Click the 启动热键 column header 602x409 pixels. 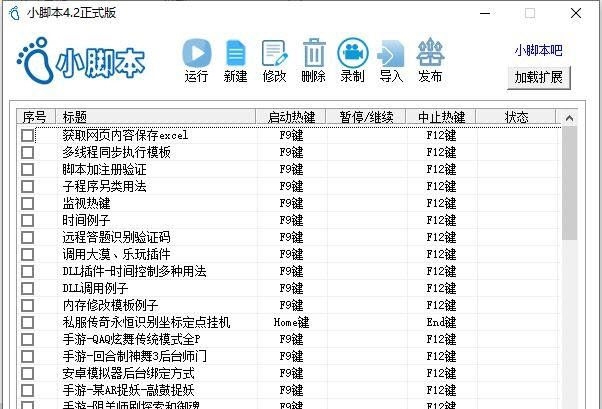click(291, 117)
